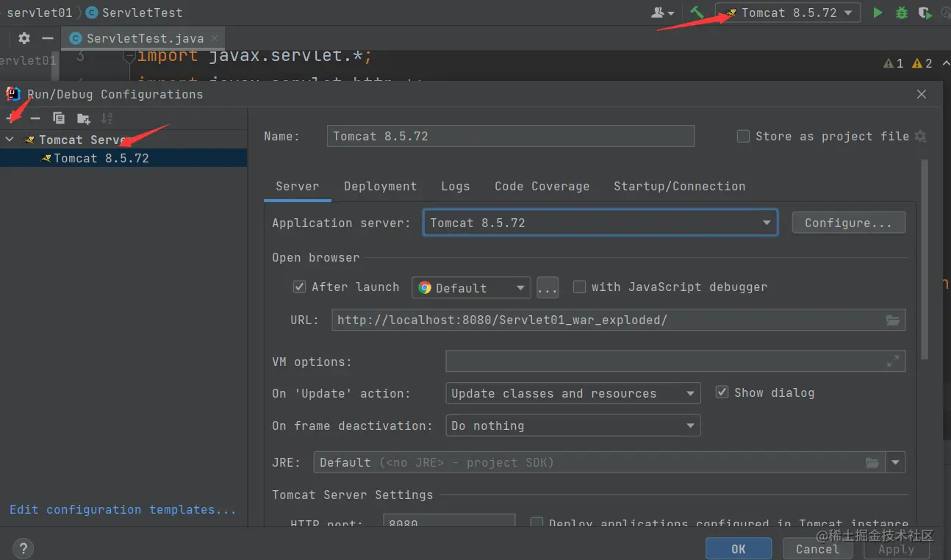
Task: Click the yellow warning indicator showing 2
Action: coord(922,63)
